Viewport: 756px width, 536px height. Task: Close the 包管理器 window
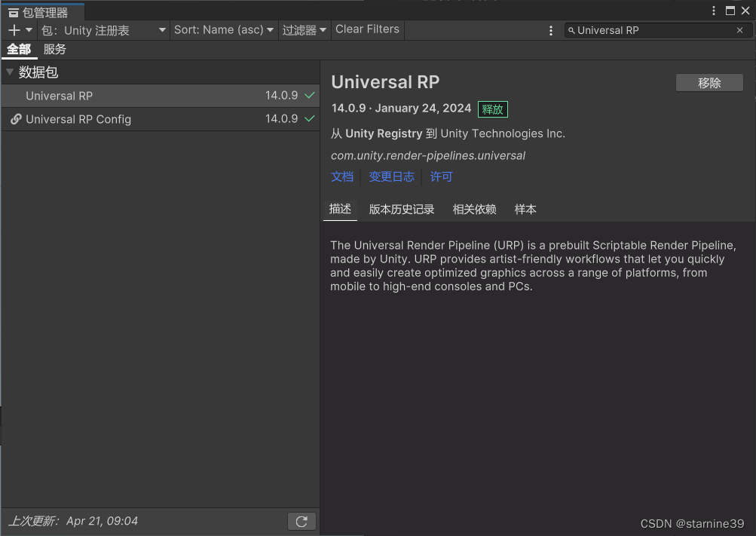(x=745, y=11)
